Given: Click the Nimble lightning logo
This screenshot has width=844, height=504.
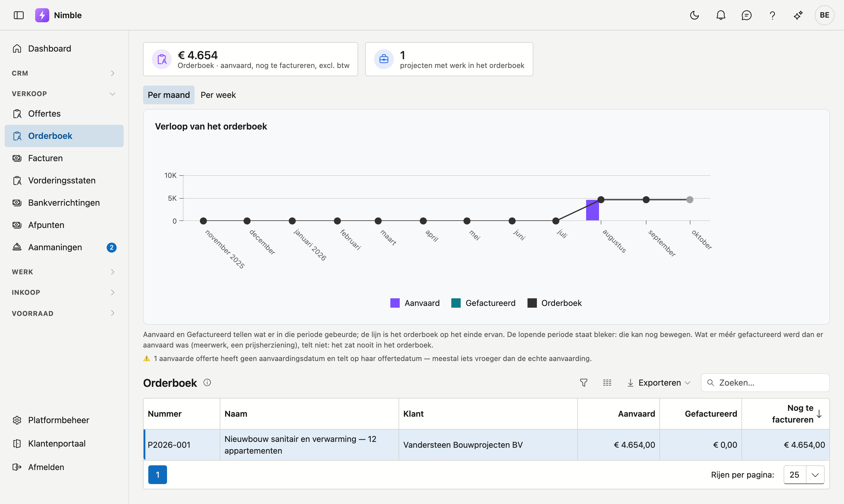Looking at the screenshot, I should coord(42,15).
